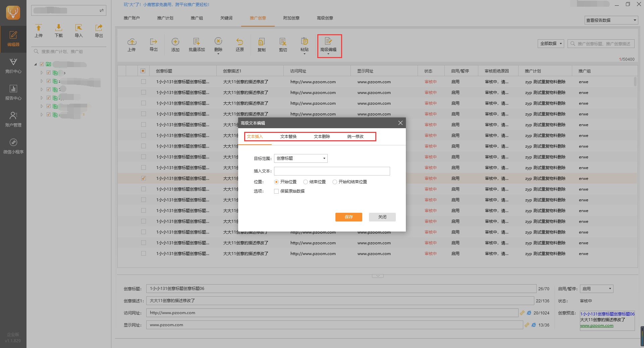
Task: Click the account switch arrows icon
Action: pyautogui.click(x=101, y=10)
